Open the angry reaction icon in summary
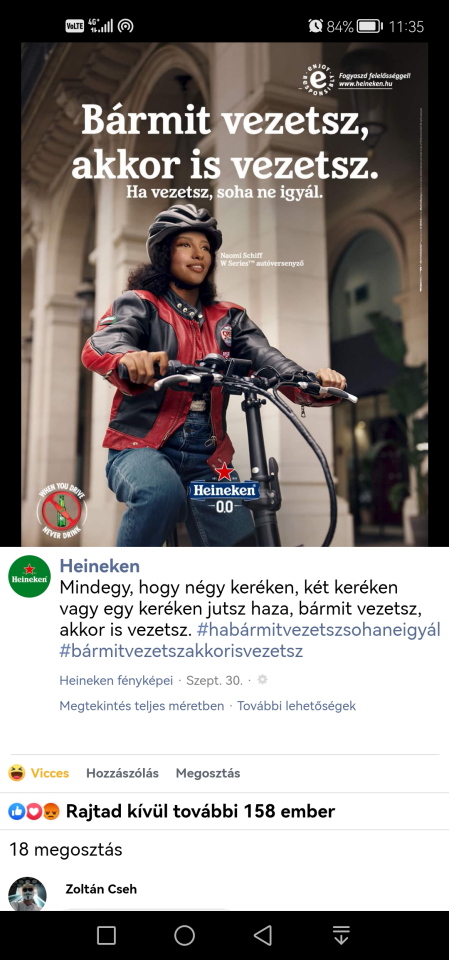The width and height of the screenshot is (449, 960). [51, 812]
